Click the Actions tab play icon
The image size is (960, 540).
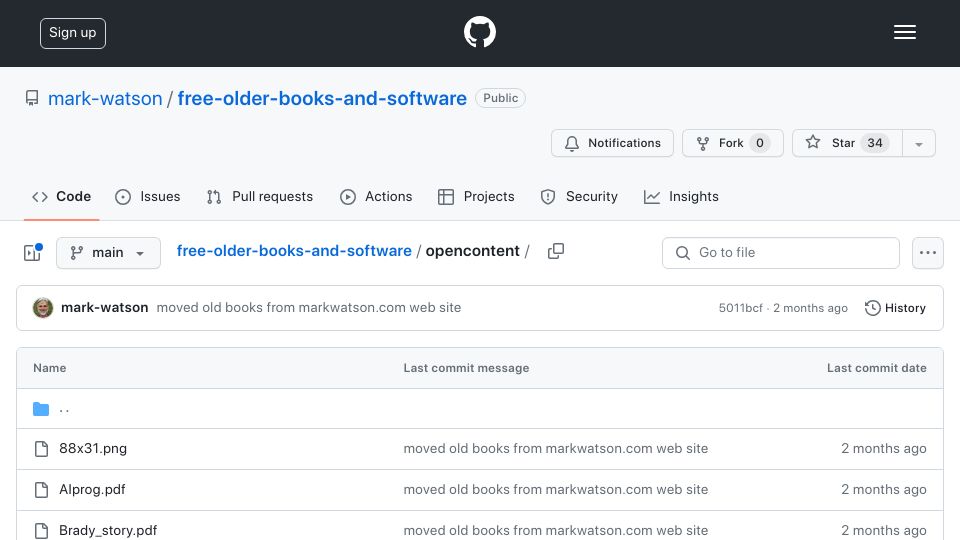(348, 197)
